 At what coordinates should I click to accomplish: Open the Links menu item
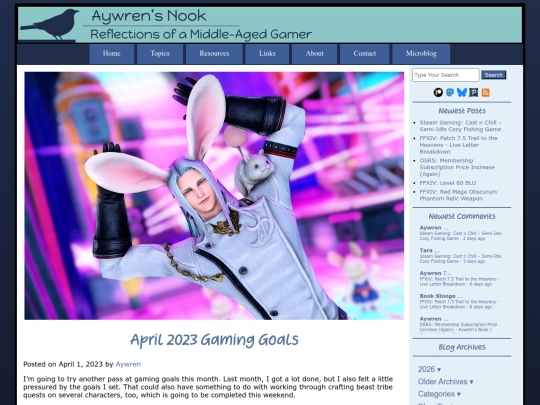click(267, 54)
